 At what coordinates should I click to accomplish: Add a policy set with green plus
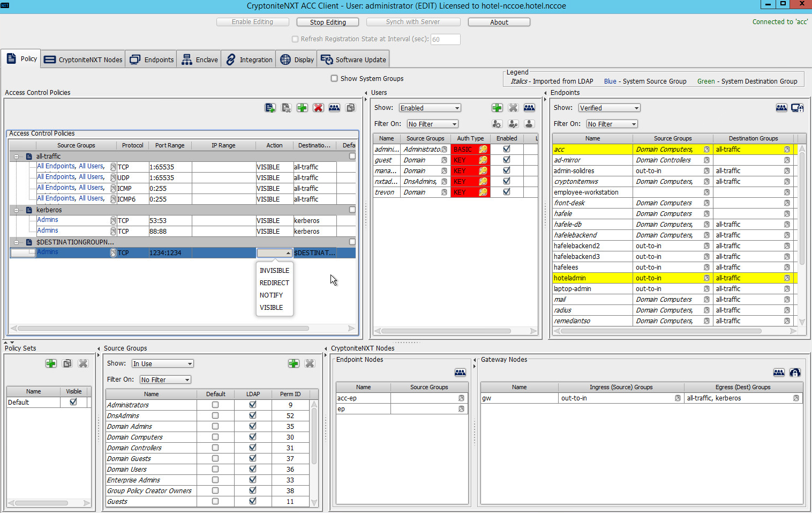coord(51,363)
